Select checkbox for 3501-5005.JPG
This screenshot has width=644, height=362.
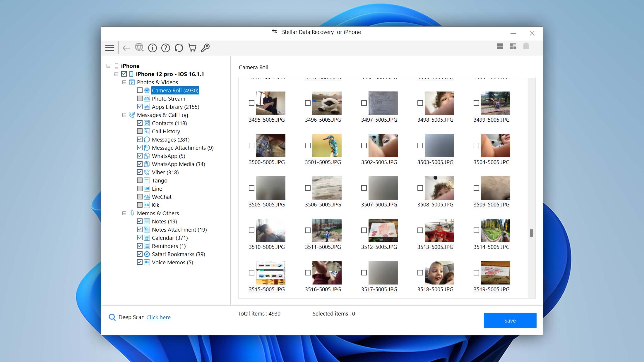(x=308, y=145)
